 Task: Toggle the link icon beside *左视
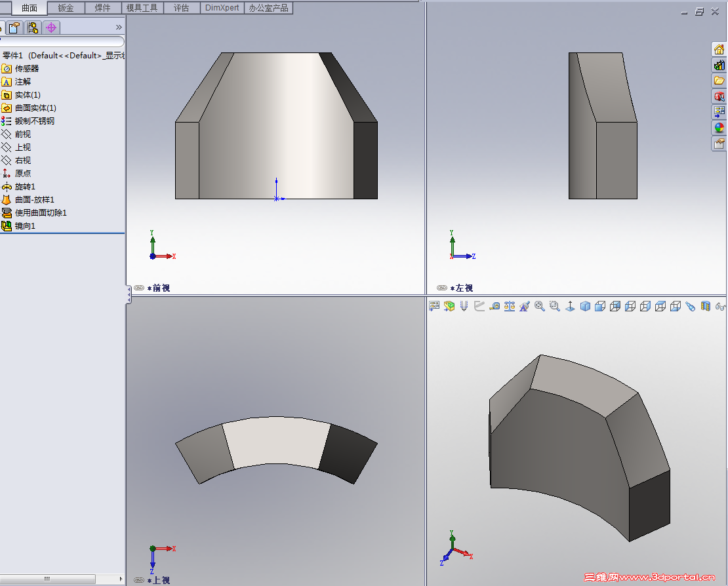pos(442,288)
